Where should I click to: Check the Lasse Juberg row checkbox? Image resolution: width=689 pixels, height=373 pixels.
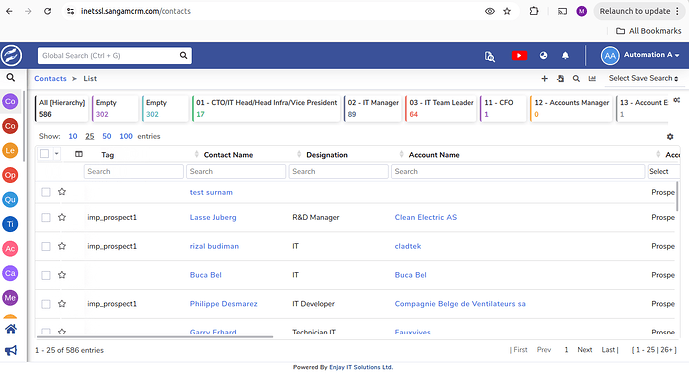click(x=46, y=217)
